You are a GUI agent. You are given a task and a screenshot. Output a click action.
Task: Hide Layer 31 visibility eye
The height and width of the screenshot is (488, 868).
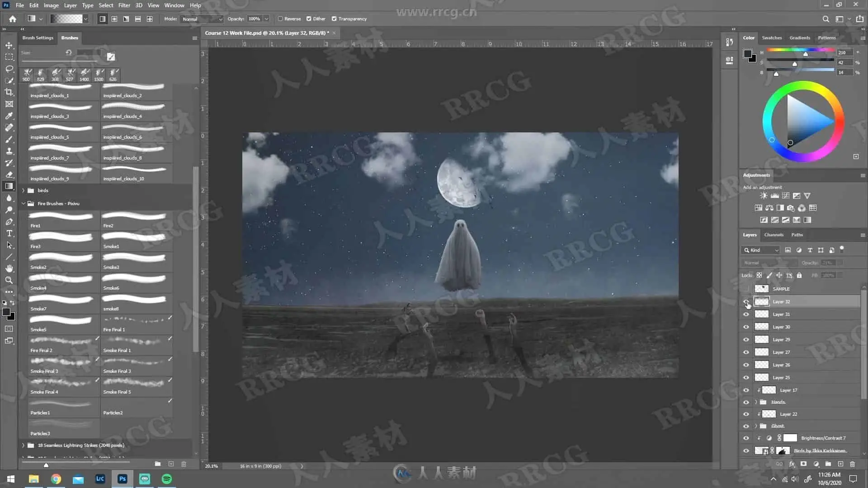(x=746, y=314)
